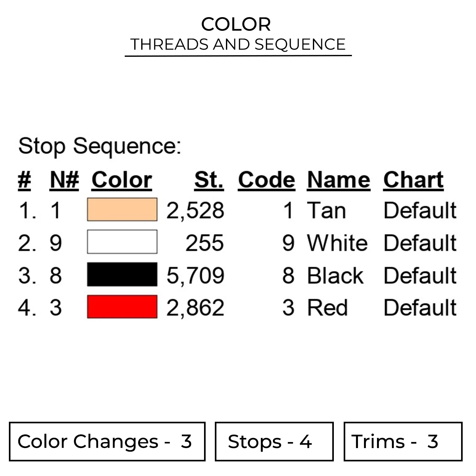Click the Code column header
The height and width of the screenshot is (476, 476).
pyautogui.click(x=267, y=180)
